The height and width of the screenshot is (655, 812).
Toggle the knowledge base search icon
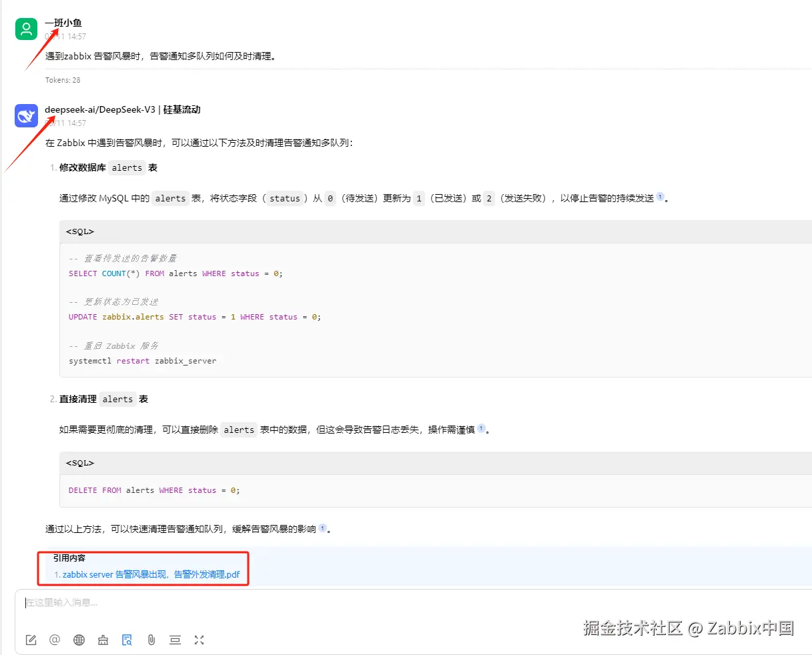pos(127,640)
